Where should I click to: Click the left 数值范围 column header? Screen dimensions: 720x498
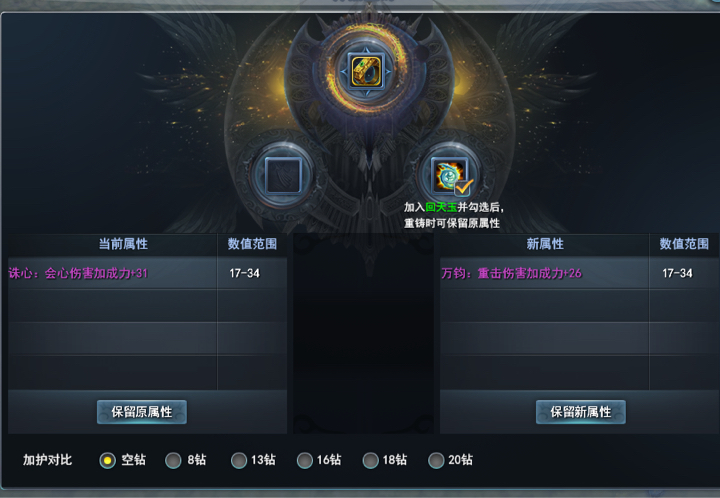(252, 244)
